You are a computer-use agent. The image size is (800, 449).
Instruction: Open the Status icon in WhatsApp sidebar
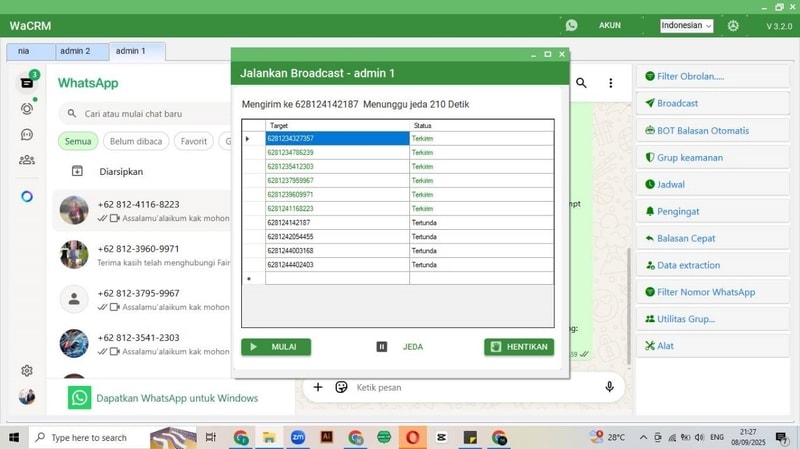pos(27,109)
